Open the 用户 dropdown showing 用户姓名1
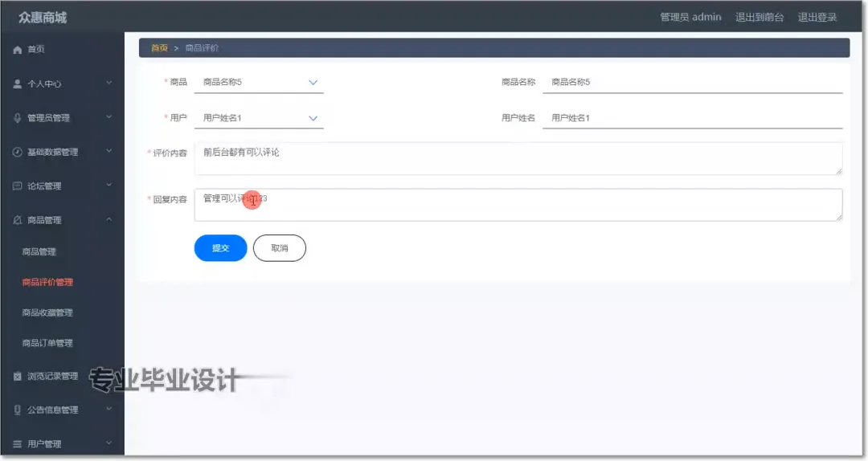The width and height of the screenshot is (868, 461). 259,118
